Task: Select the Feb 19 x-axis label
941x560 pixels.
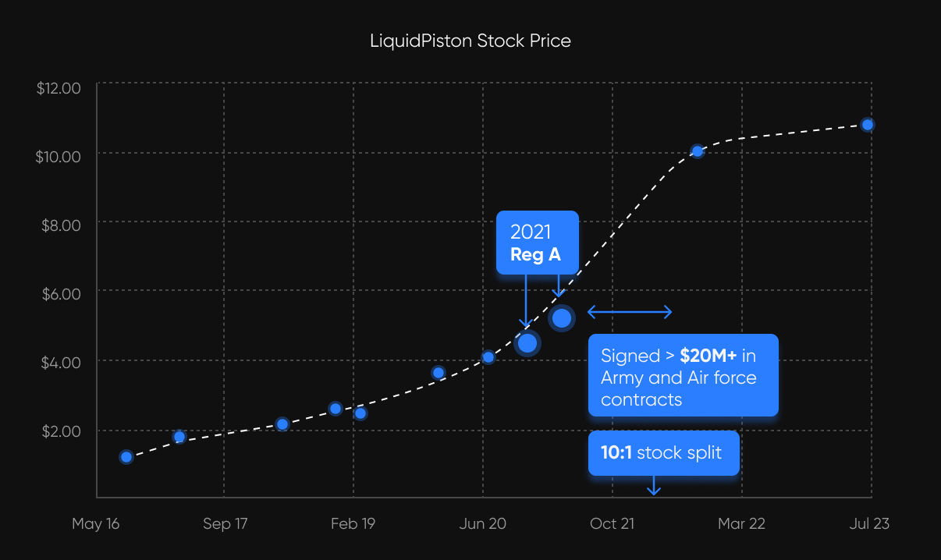Action: 353,523
